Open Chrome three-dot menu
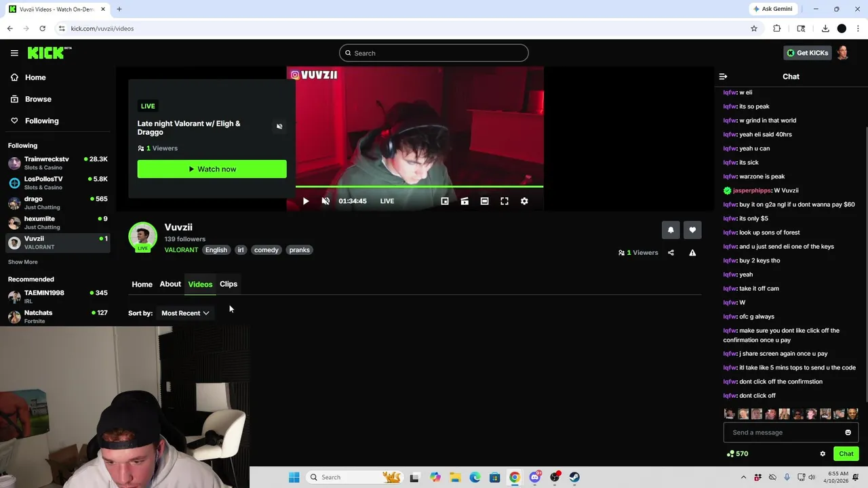Viewport: 868px width, 488px height. [x=859, y=28]
